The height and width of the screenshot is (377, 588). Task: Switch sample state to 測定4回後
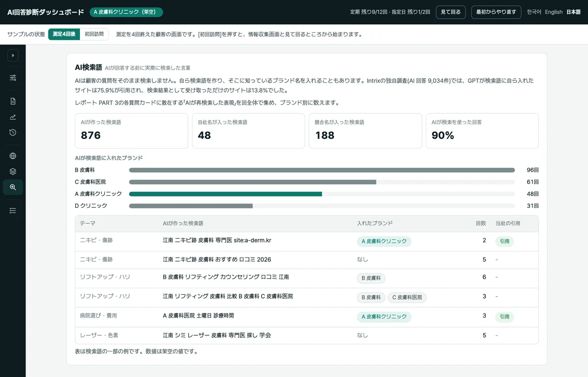pyautogui.click(x=64, y=34)
